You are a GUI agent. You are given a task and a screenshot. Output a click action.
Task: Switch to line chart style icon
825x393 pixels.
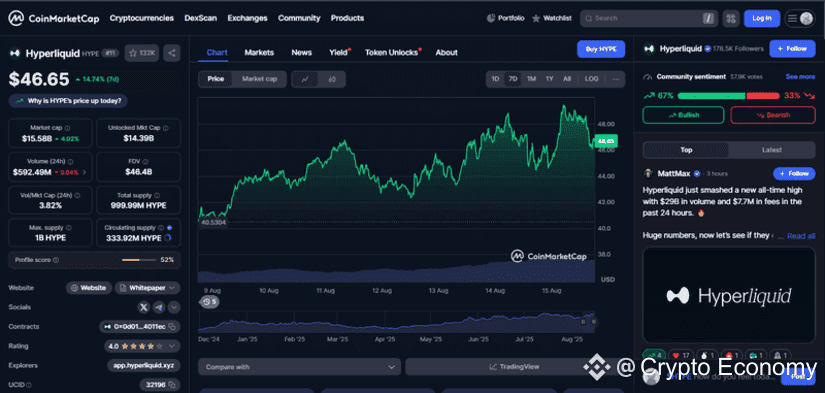point(305,79)
